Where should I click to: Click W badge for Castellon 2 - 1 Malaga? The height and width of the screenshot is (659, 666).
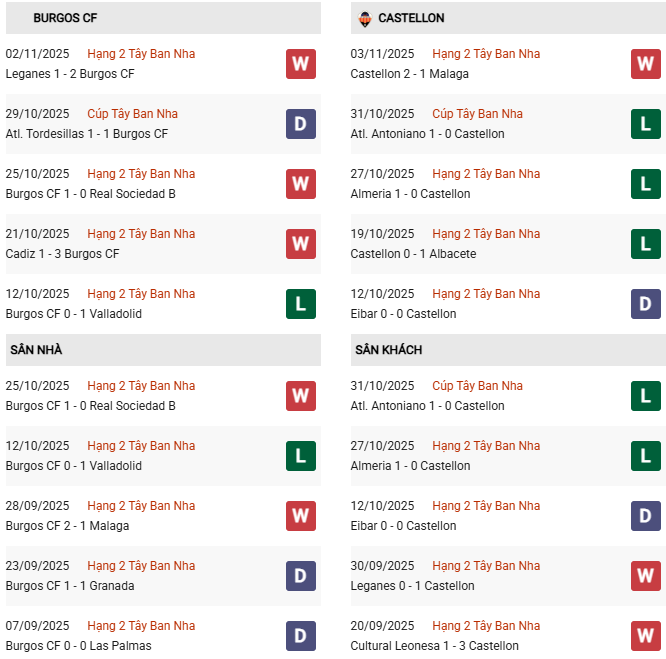(645, 64)
